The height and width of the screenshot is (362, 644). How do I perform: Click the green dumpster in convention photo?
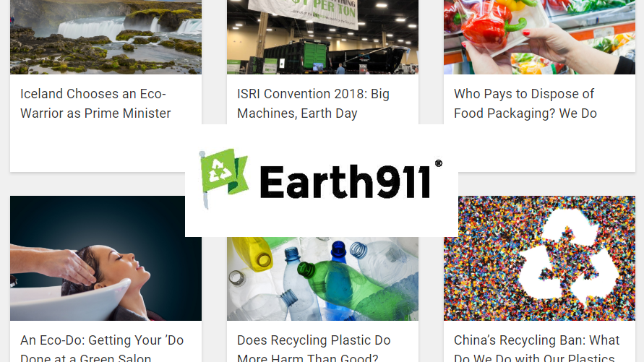[x=315, y=56]
